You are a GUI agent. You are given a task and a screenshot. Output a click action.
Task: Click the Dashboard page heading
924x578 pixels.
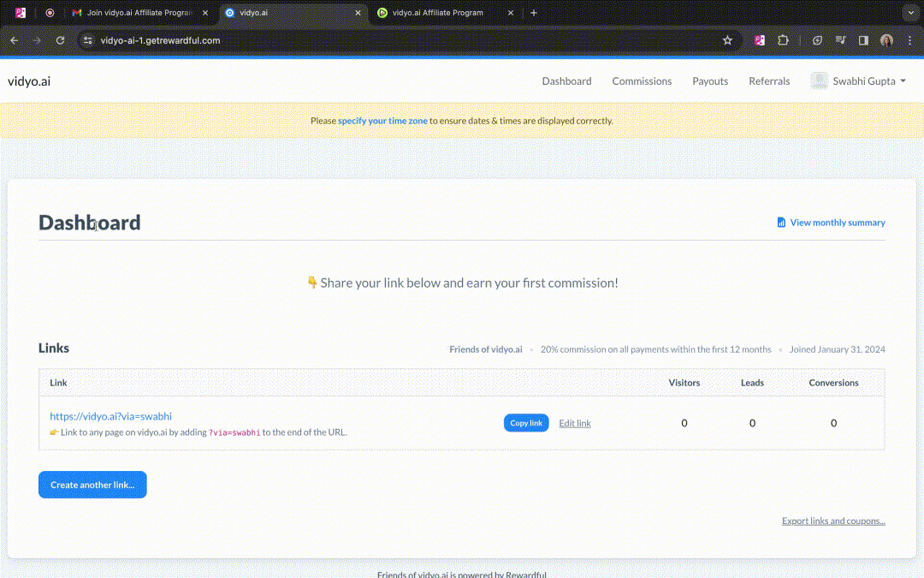[90, 223]
